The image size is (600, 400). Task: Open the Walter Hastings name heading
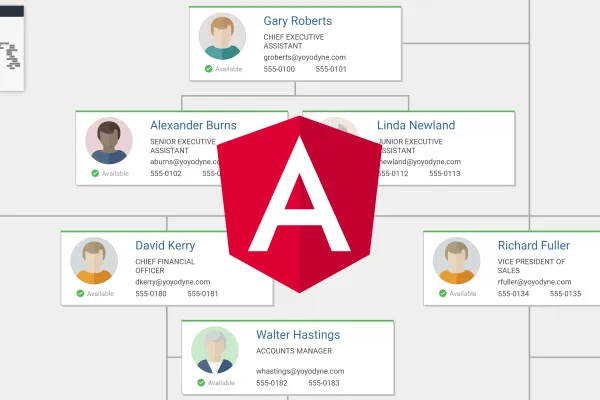298,335
